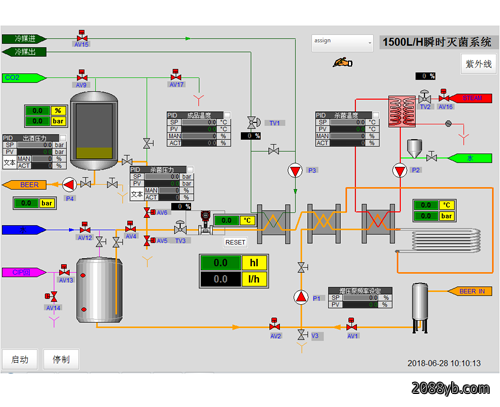Select pump P2 symbol
Viewport: 500px width, 407px height.
[x=400, y=171]
